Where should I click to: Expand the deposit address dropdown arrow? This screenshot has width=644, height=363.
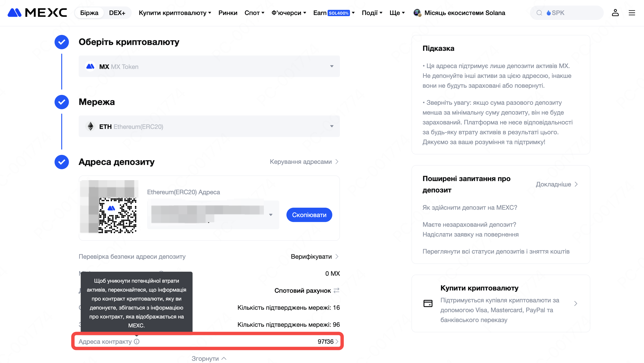coord(271,215)
